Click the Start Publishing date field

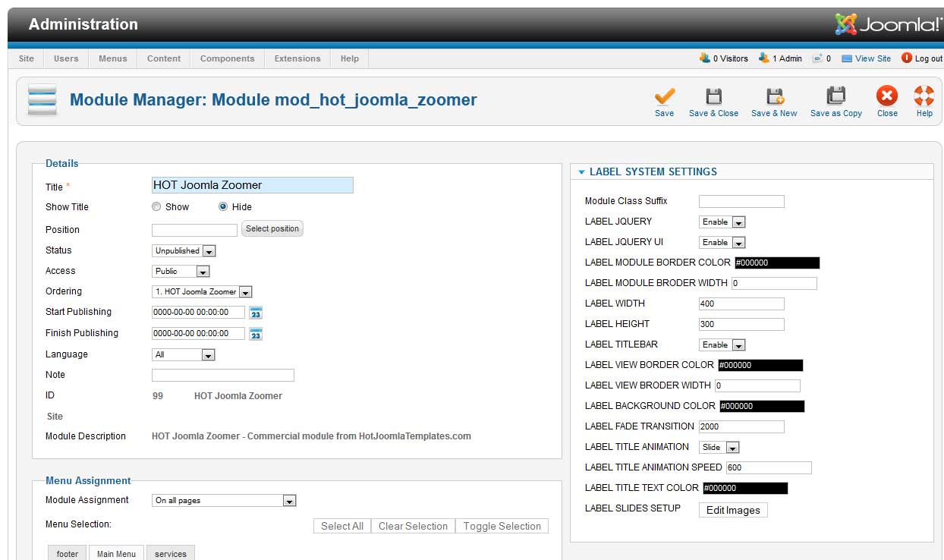pos(199,312)
